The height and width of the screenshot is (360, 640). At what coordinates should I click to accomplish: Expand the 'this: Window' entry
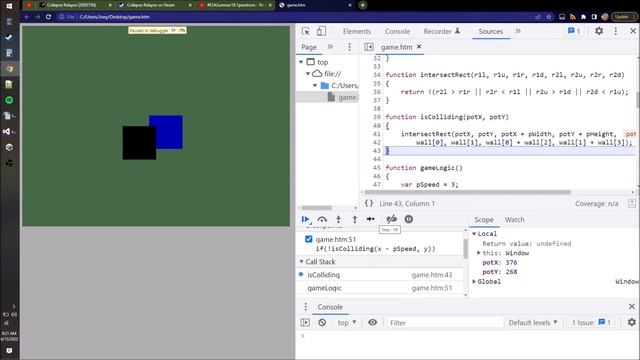pyautogui.click(x=479, y=253)
